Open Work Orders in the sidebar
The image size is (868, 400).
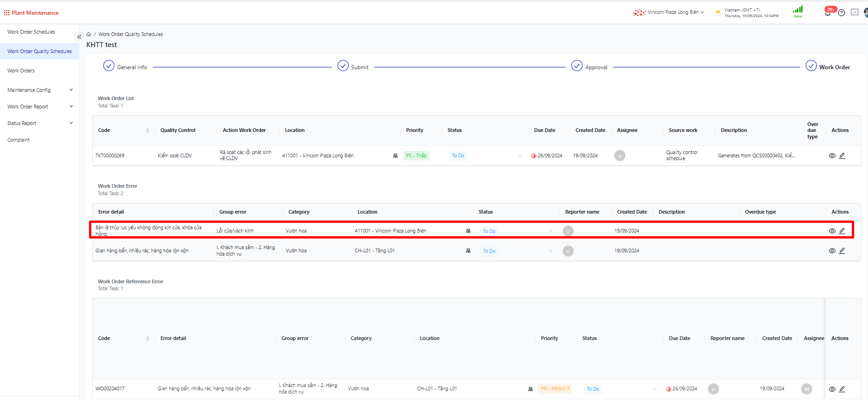[x=21, y=71]
